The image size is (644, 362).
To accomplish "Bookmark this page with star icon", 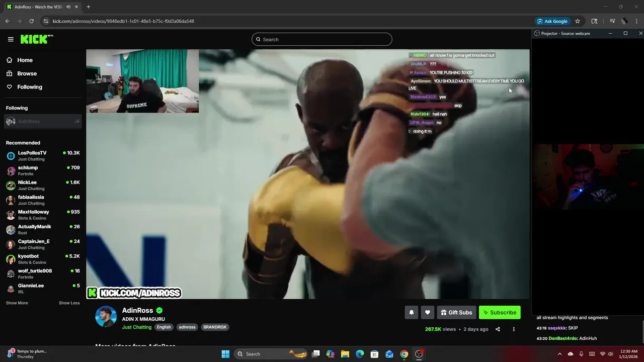I will coord(578,21).
